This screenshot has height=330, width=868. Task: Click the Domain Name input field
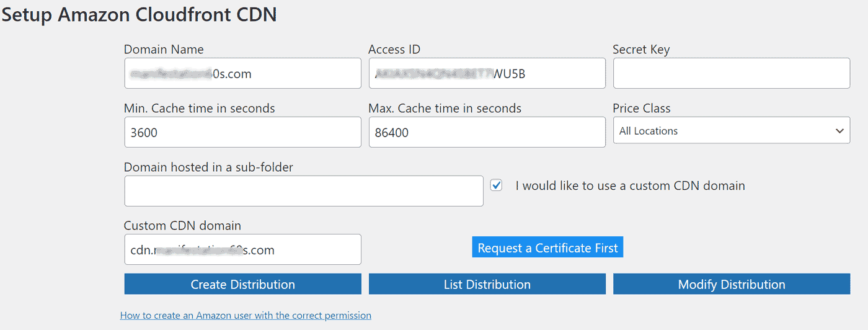pos(242,74)
